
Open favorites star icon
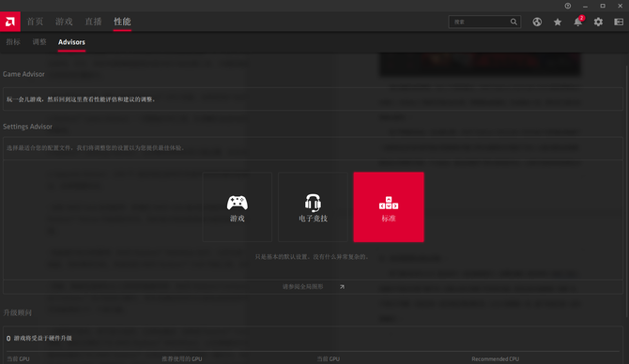pyautogui.click(x=558, y=23)
